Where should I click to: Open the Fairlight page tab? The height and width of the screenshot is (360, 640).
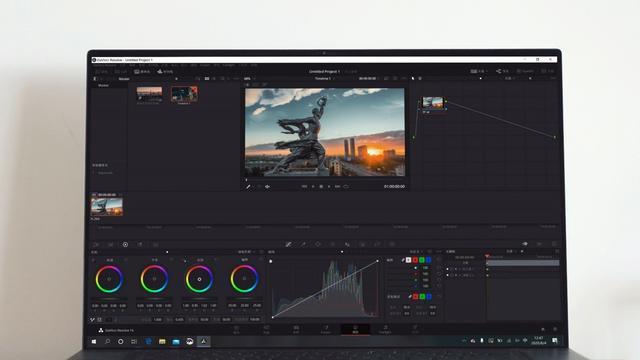[x=385, y=329]
